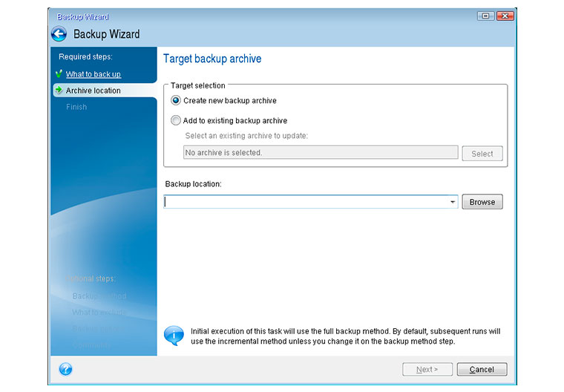Open help via the question mark icon
Viewport: 564px width, 392px height.
click(x=65, y=369)
